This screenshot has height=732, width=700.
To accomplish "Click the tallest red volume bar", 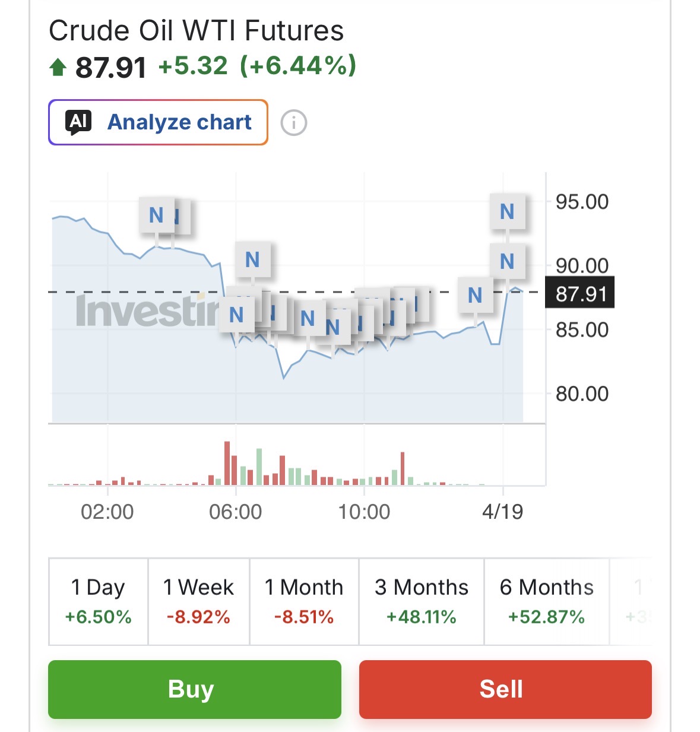I will pyautogui.click(x=227, y=463).
